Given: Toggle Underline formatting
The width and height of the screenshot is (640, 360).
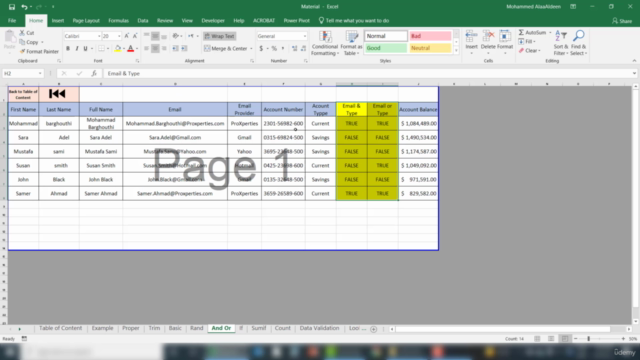Looking at the screenshot, I should (x=85, y=49).
